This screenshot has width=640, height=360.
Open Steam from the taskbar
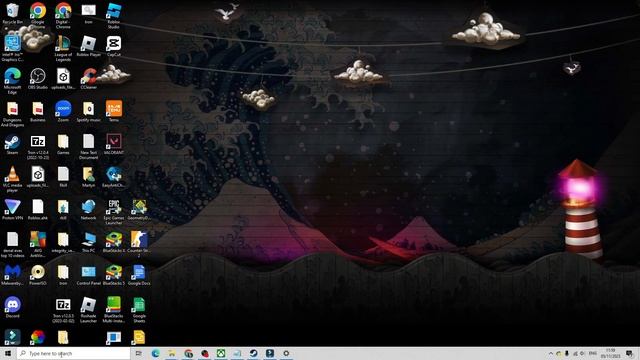pos(253,353)
